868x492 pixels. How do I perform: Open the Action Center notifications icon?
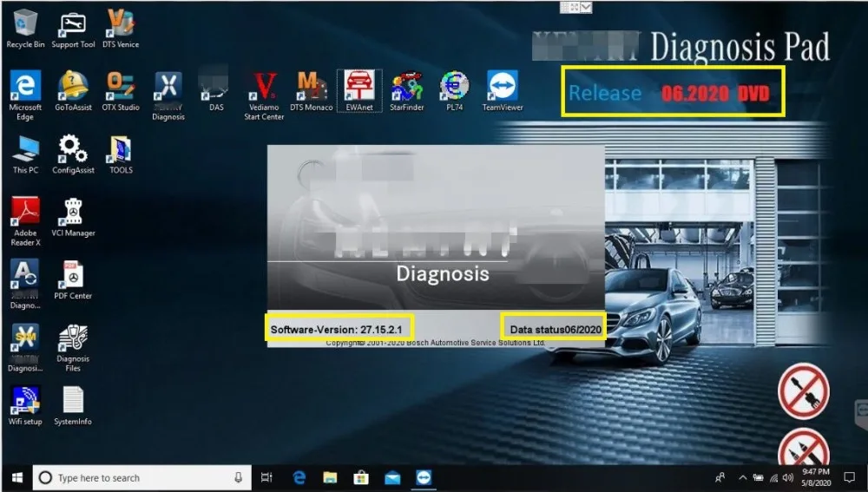[849, 477]
